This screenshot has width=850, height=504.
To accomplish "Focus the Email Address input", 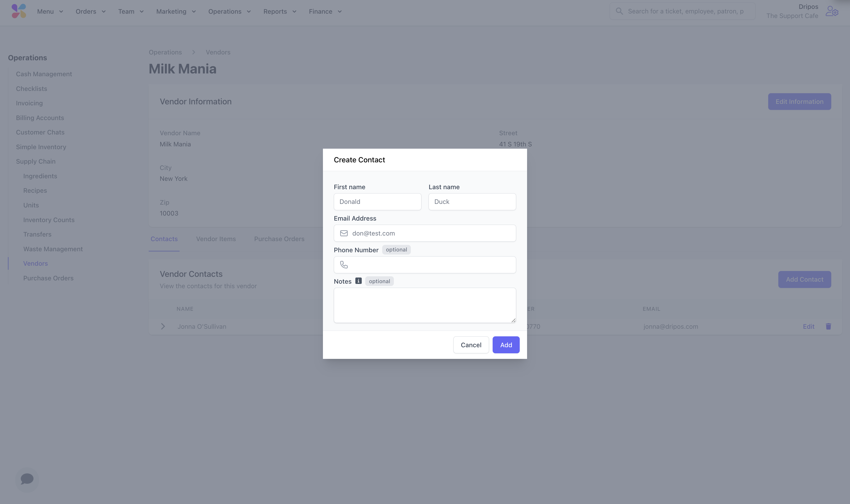I will tap(425, 233).
